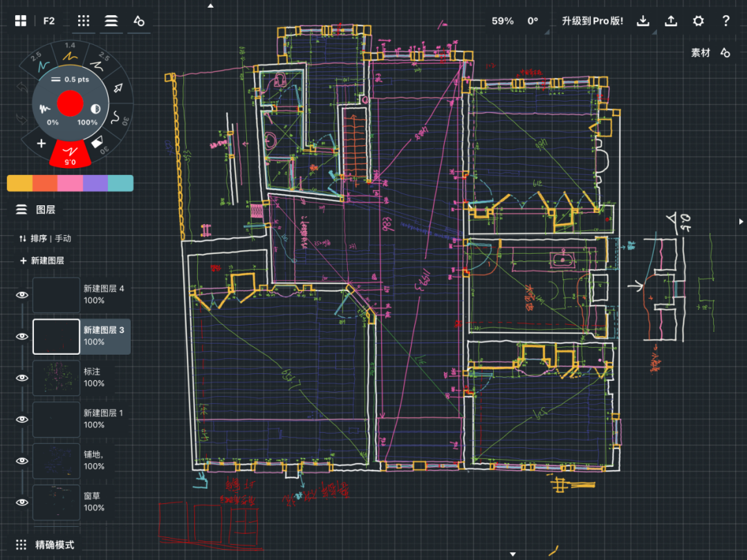The width and height of the screenshot is (747, 560).
Task: Hide the 新建图层 4 layer
Action: 22,295
